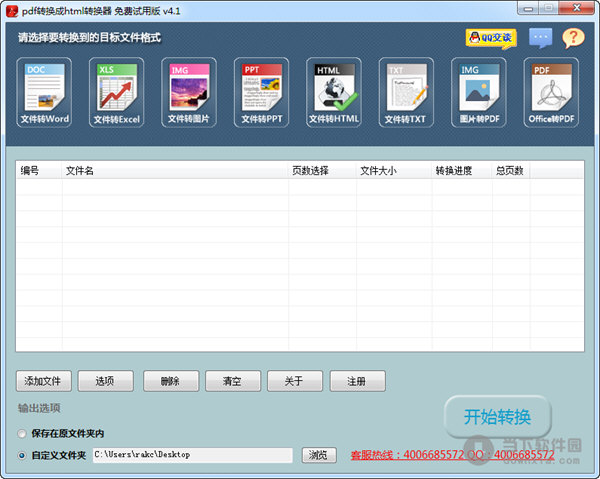Screen dimensions: 600x479
Task: Select the 文件转TXT format icon
Action: pos(406,92)
